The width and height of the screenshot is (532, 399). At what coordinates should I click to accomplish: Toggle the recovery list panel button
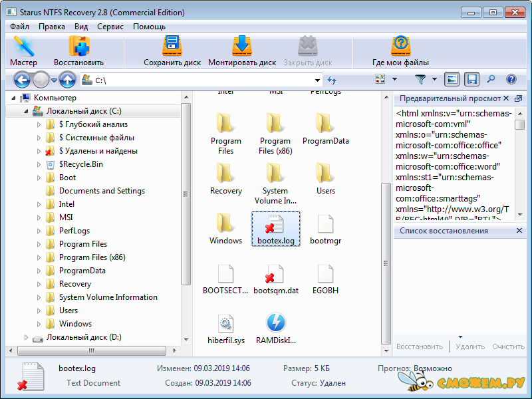(471, 80)
